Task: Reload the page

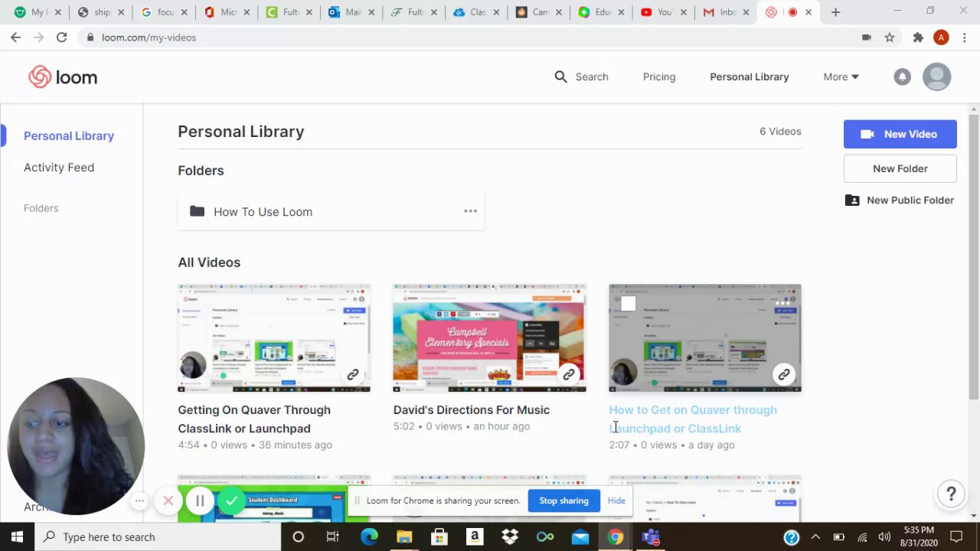Action: coord(61,37)
